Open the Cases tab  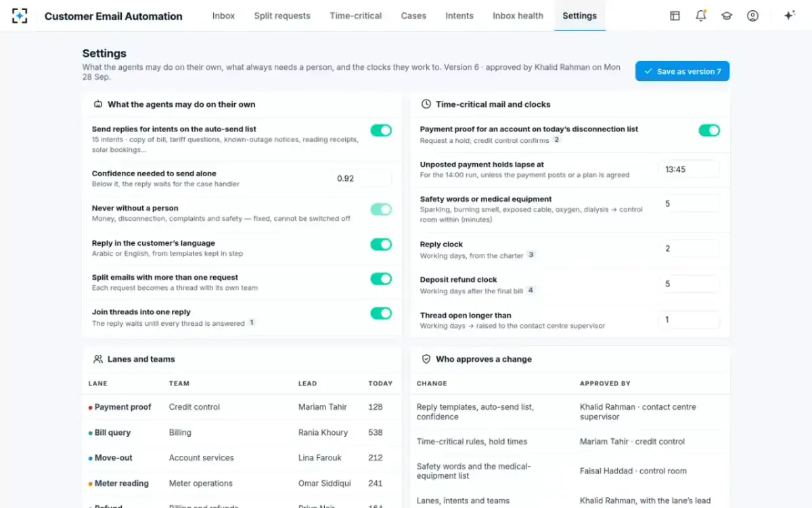(x=413, y=16)
